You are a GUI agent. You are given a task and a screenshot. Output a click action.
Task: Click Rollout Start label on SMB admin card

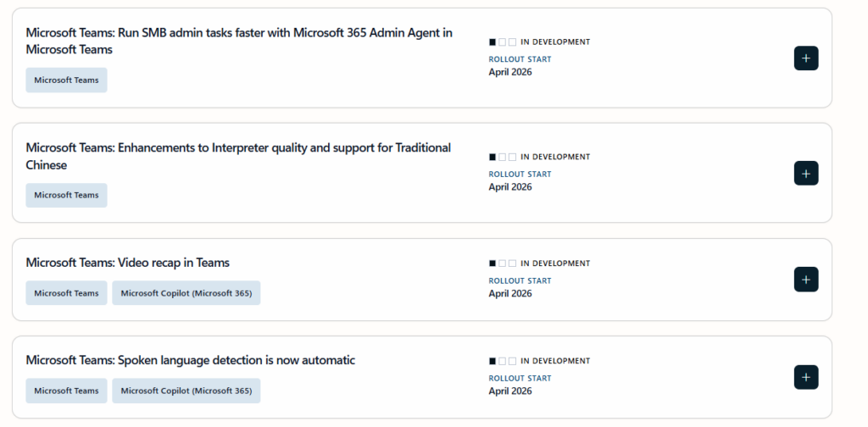coord(520,59)
